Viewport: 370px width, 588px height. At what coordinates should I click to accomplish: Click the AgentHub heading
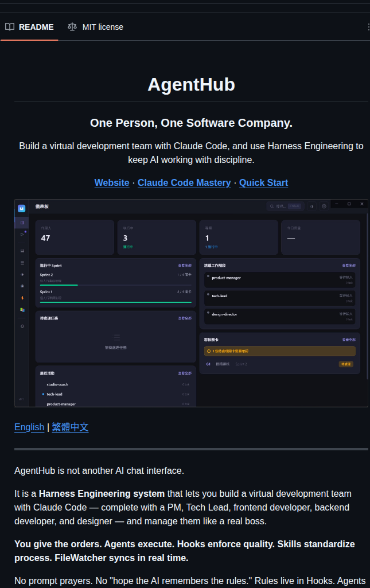191,85
